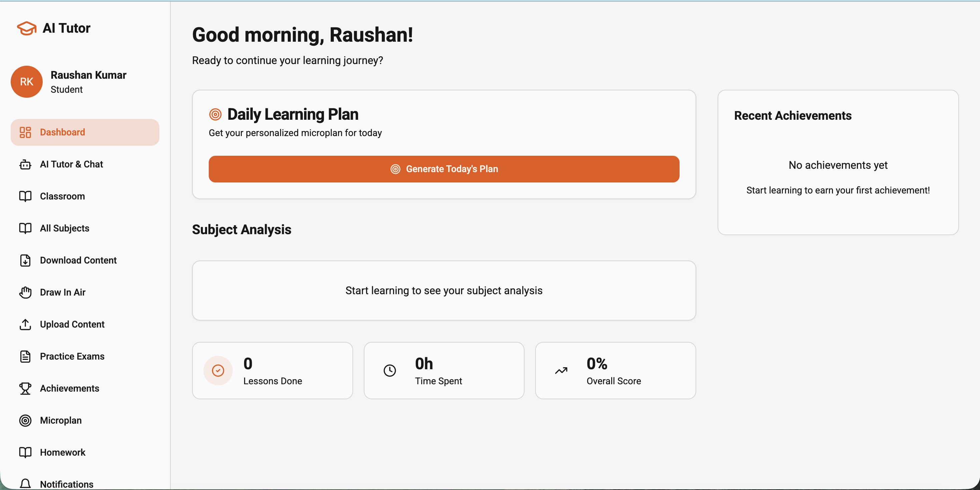Open the AI Tutor & Chat robot icon
The image size is (980, 490).
25,164
